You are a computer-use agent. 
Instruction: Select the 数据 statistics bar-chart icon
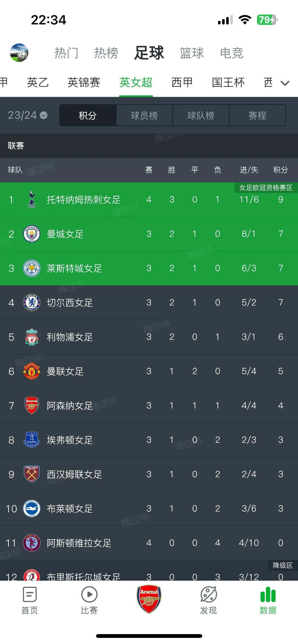point(268,595)
